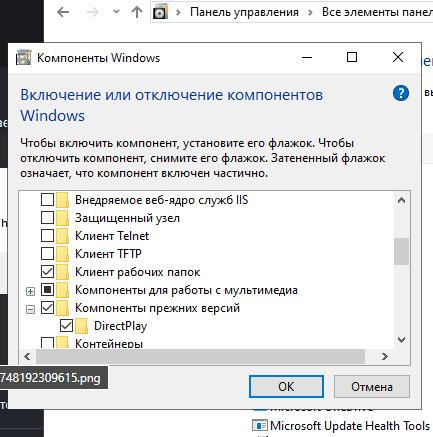Check the Контейнеры checkbox
This screenshot has width=433, height=437.
(47, 342)
